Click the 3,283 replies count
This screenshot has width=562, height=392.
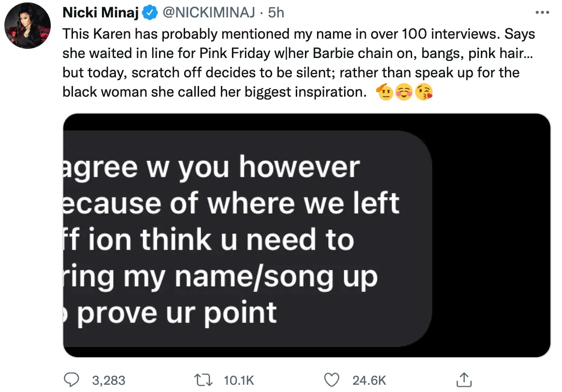[108, 380]
